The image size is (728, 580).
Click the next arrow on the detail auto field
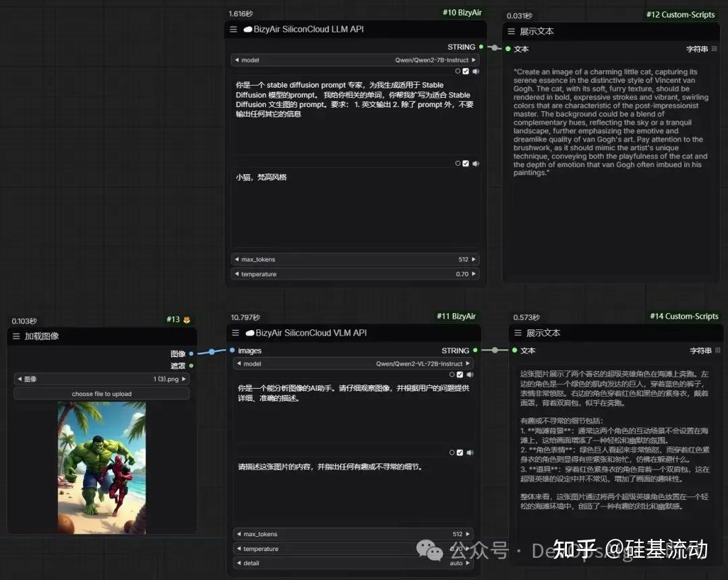pyautogui.click(x=468, y=563)
